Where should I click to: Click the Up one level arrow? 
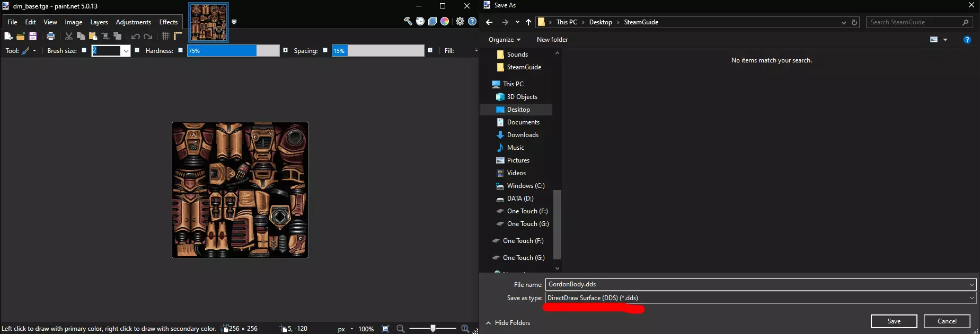coord(528,22)
